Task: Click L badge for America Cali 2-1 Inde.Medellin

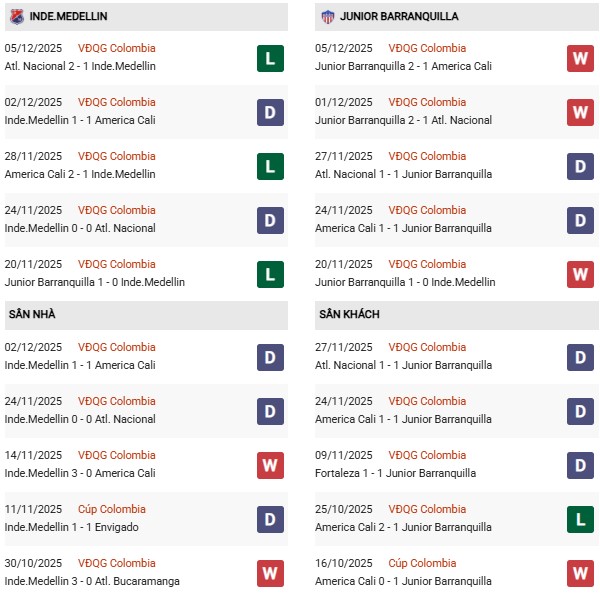Action: click(x=270, y=166)
